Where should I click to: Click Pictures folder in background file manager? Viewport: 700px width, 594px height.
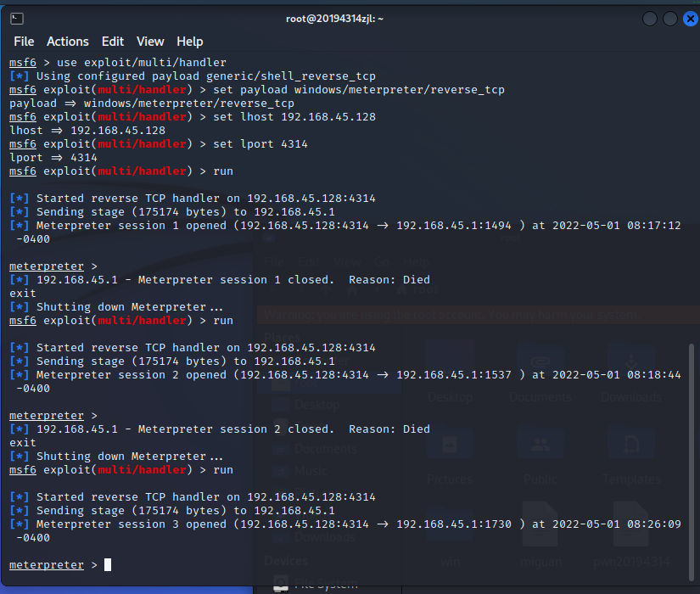coord(450,456)
